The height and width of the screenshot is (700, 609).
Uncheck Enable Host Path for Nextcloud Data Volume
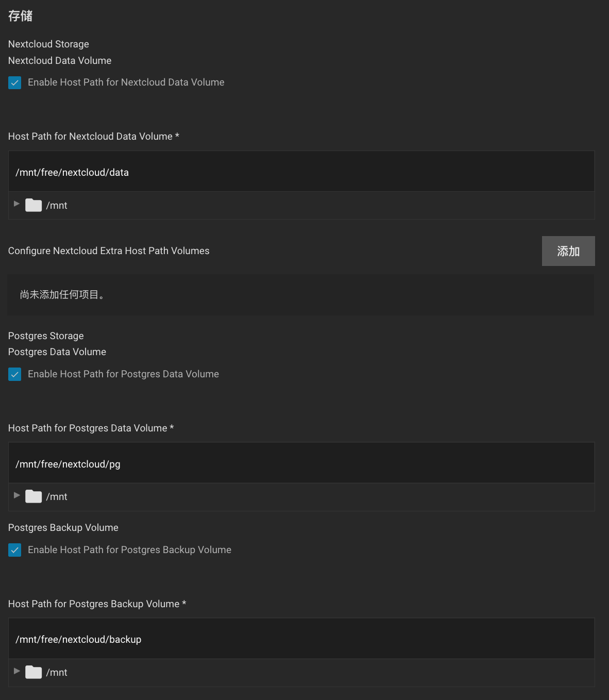(x=15, y=82)
